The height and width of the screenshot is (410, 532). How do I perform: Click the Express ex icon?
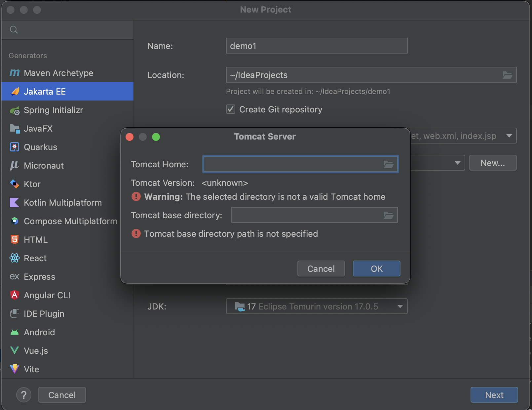pos(15,276)
